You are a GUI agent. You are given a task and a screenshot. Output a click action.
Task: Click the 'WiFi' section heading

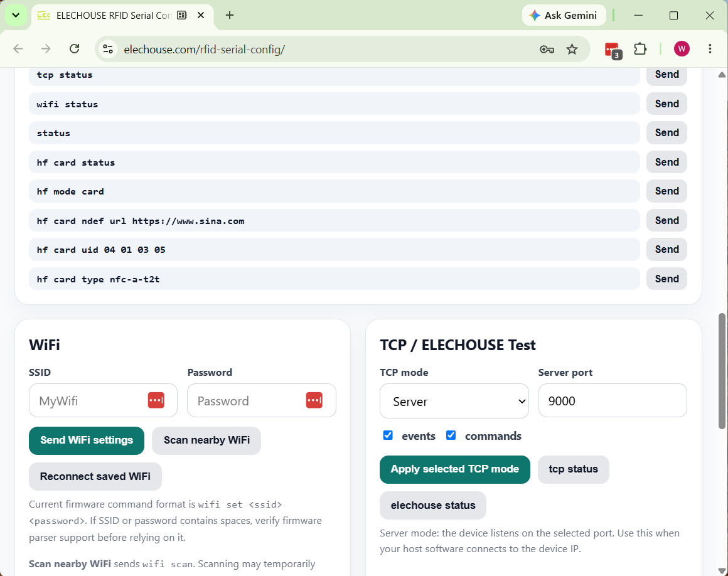tap(45, 345)
